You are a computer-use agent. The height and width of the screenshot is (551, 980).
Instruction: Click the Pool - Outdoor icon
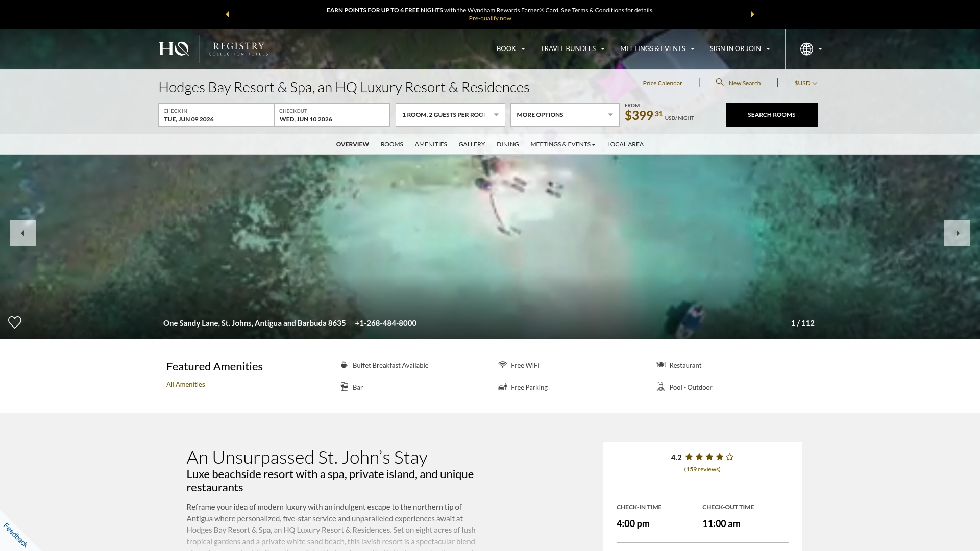click(x=661, y=387)
